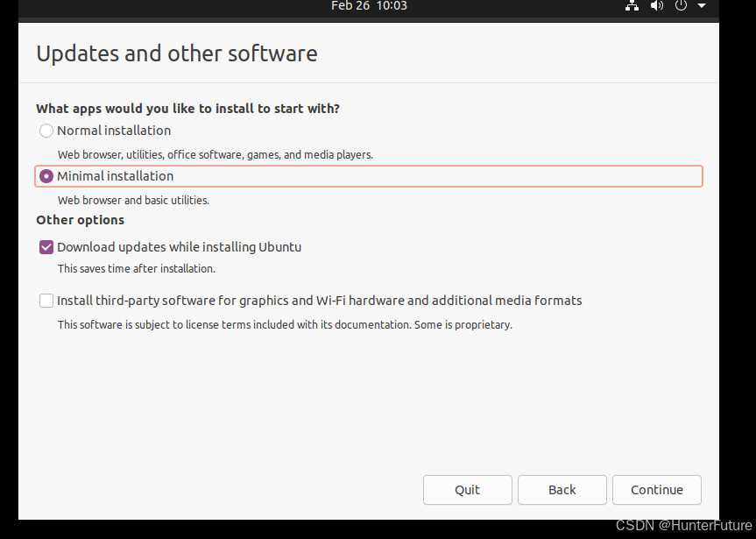Click the "Minimal installation" label text
The image size is (756, 539).
pos(115,176)
